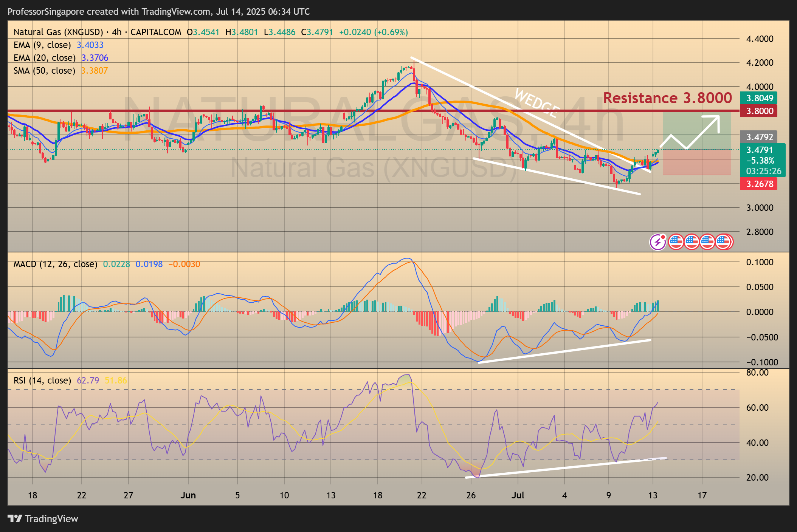Click the purple lightning event icon
797x532 pixels.
click(x=658, y=242)
